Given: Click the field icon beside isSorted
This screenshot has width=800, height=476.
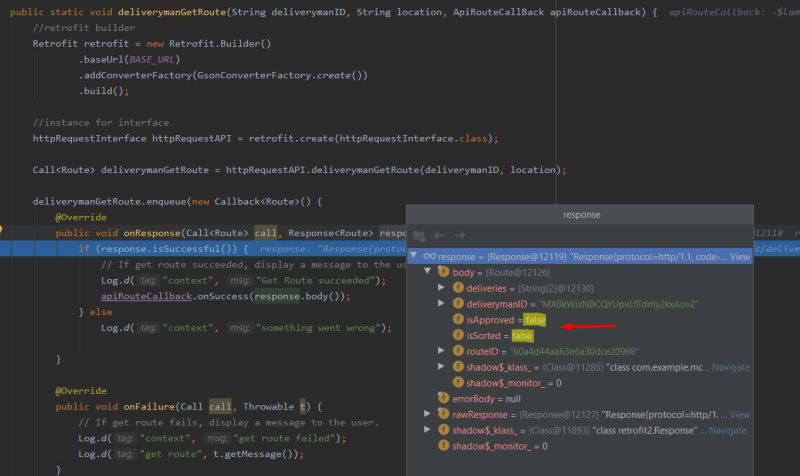Looking at the screenshot, I should (x=458, y=335).
